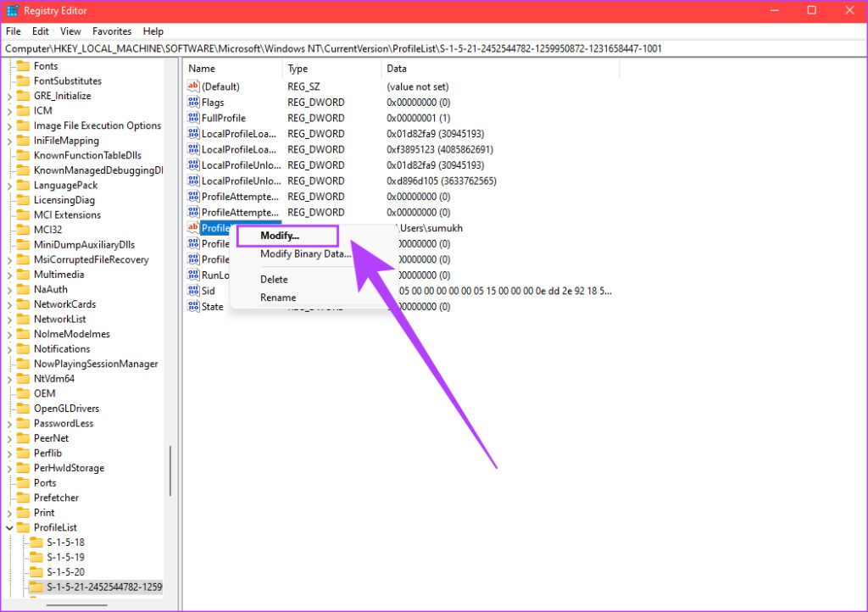The image size is (868, 612).
Task: Sort values by the Data column header
Action: coord(500,69)
